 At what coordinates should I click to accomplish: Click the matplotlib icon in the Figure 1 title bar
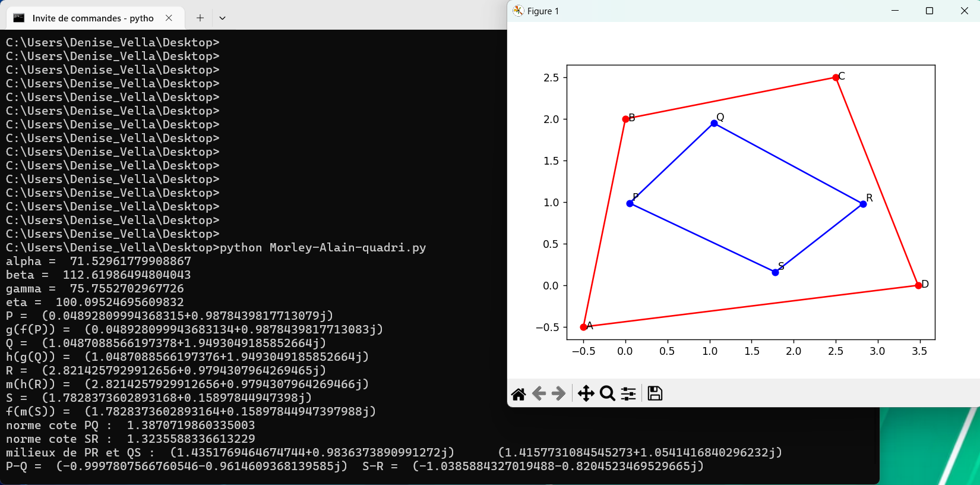(x=519, y=11)
